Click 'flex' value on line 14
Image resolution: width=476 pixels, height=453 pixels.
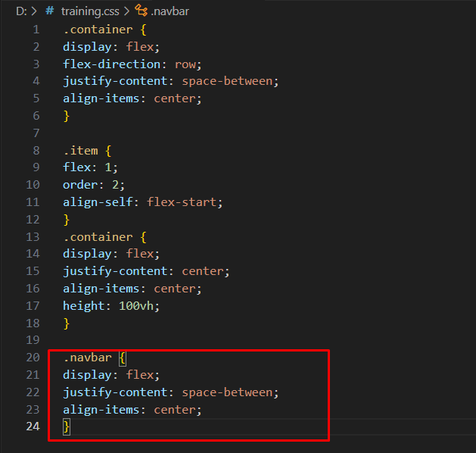coord(140,254)
